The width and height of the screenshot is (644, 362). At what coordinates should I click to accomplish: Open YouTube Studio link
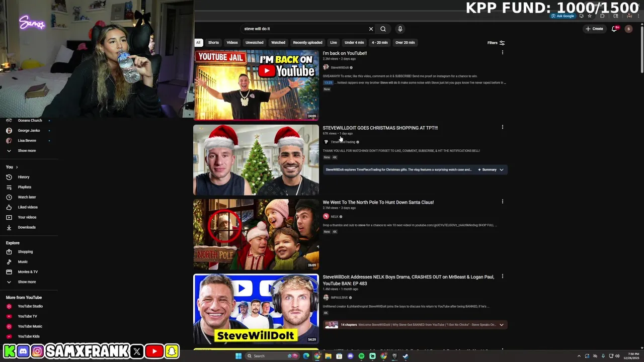pyautogui.click(x=29, y=306)
